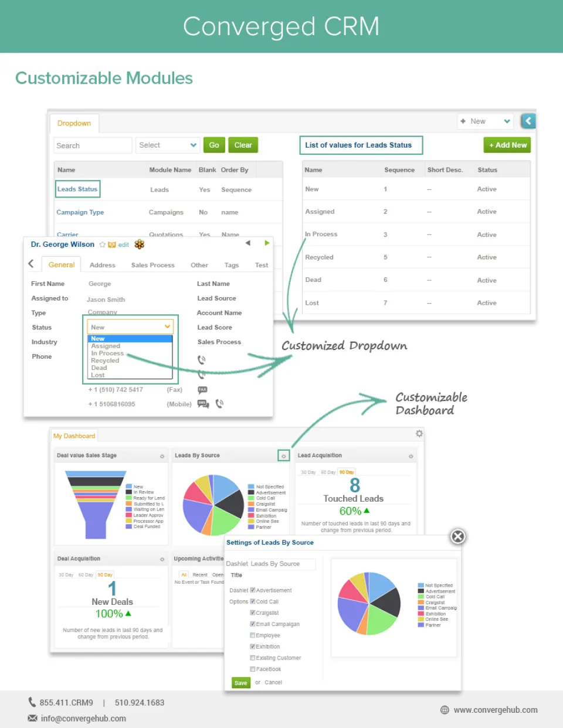The image size is (563, 728).
Task: Expand the New dropdown at top right
Action: 486,121
